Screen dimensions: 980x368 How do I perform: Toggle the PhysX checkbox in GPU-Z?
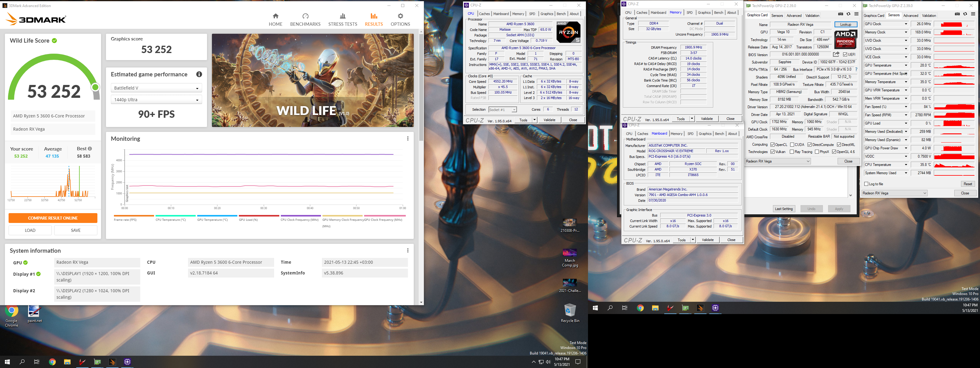point(817,151)
